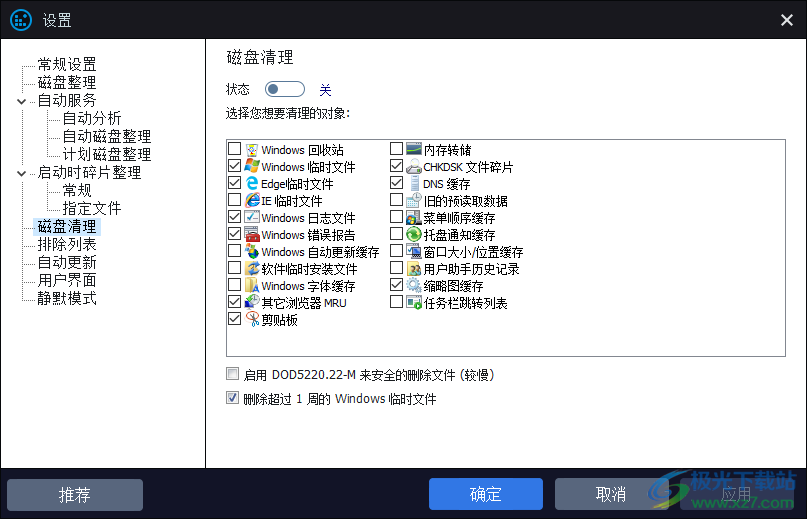The image size is (807, 519).
Task: Open 磁盘整理 in the settings tree
Action: pyautogui.click(x=67, y=82)
